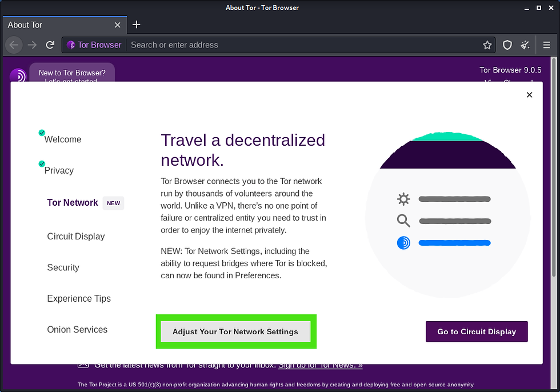This screenshot has height=392, width=560.
Task: Open the Privacy onboarding step
Action: (x=59, y=170)
